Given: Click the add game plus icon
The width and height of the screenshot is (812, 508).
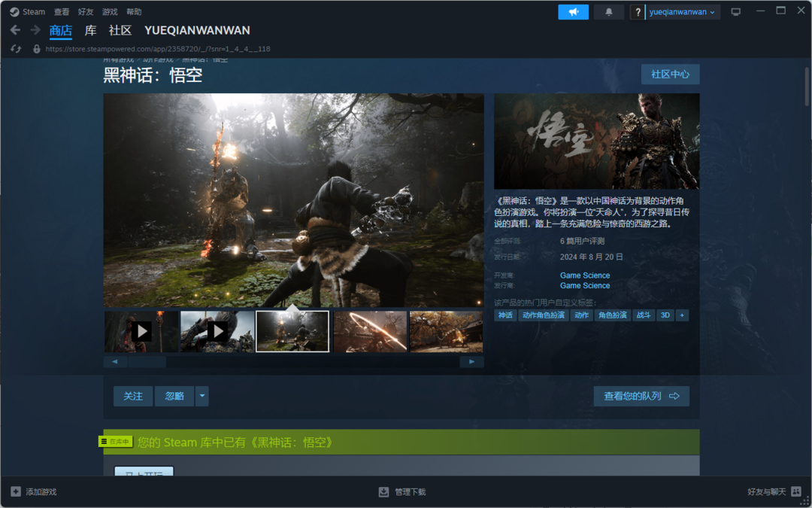Looking at the screenshot, I should click(x=16, y=491).
